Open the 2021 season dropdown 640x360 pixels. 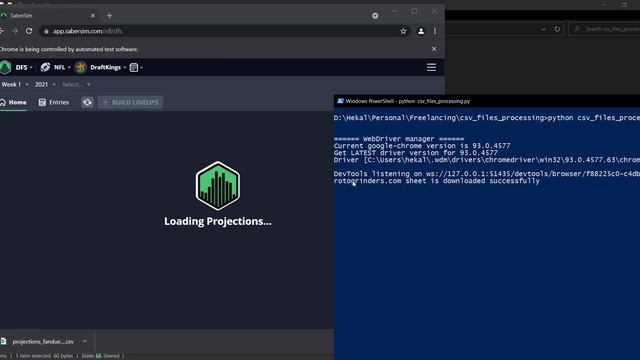[x=45, y=84]
